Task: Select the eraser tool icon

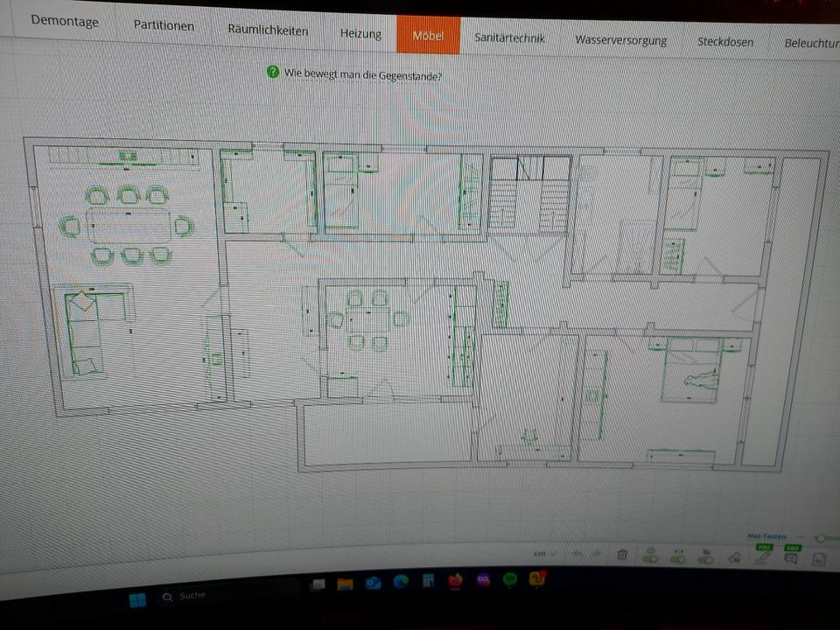Action: [734, 558]
